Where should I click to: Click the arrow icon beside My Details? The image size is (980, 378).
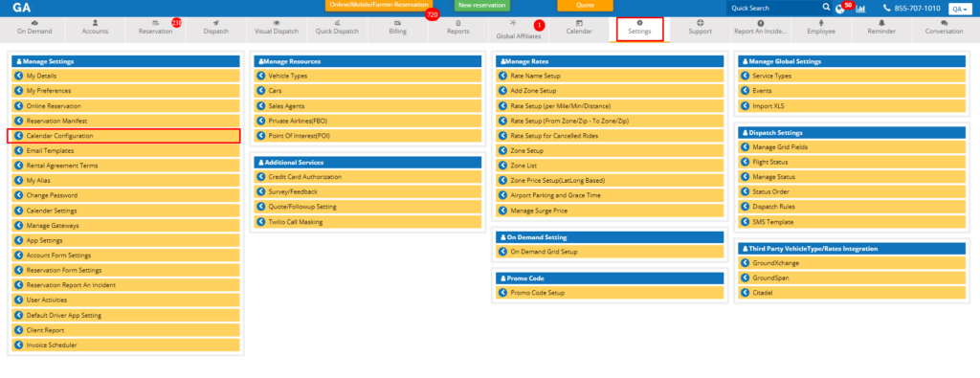(x=19, y=76)
